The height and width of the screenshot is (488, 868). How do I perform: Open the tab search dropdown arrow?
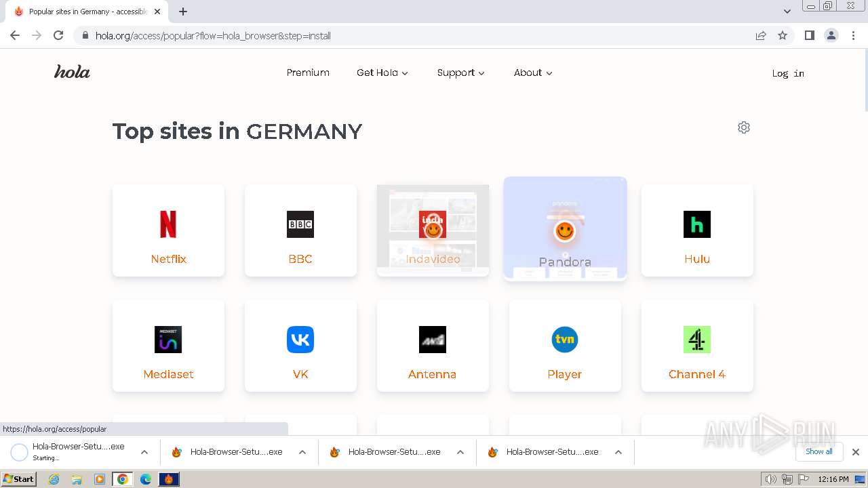(x=787, y=12)
